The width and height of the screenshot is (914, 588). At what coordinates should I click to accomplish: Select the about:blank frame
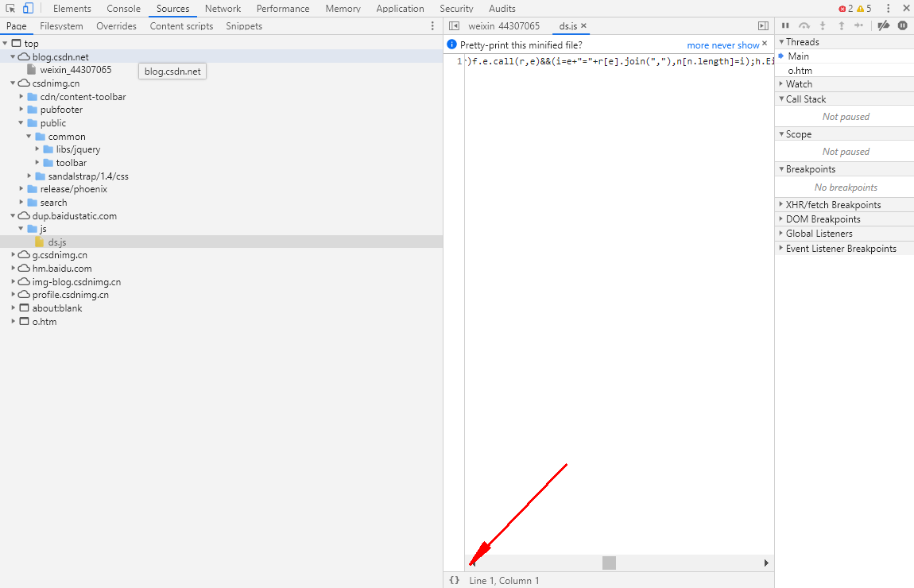pos(57,308)
